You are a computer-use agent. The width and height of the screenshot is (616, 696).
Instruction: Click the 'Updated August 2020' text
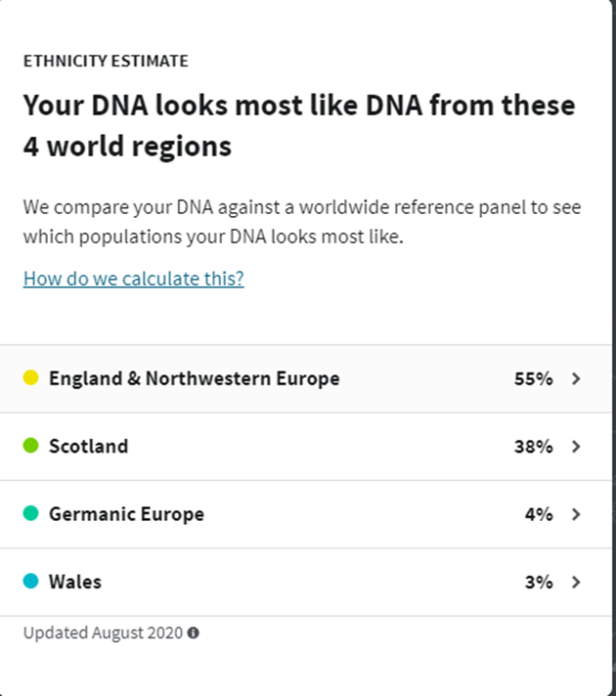(103, 633)
